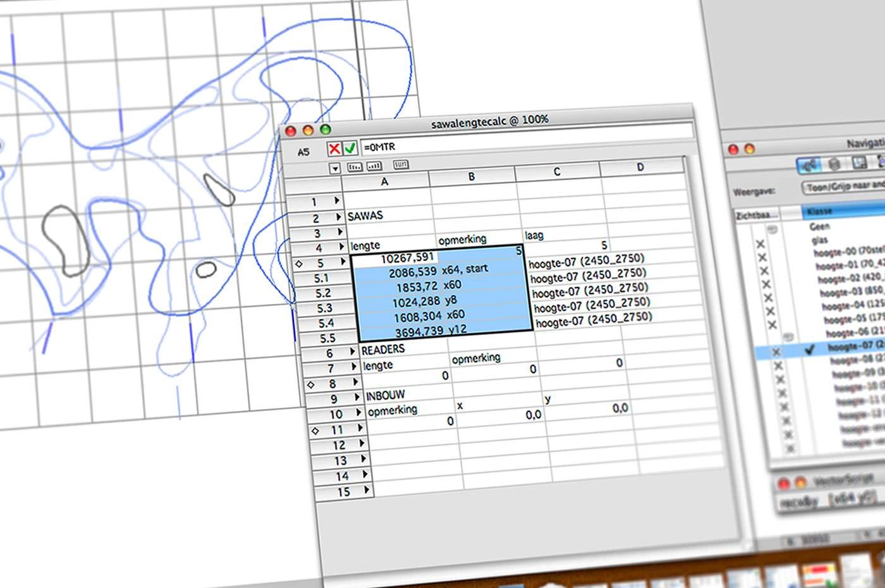Viewport: 885px width, 588px height.
Task: Select column header B
Action: point(472,178)
